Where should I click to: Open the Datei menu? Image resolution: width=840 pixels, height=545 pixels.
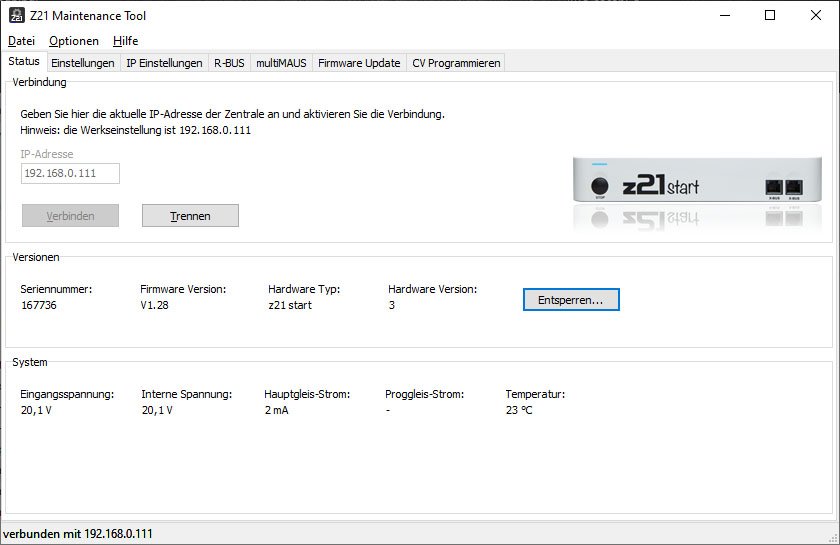(21, 41)
